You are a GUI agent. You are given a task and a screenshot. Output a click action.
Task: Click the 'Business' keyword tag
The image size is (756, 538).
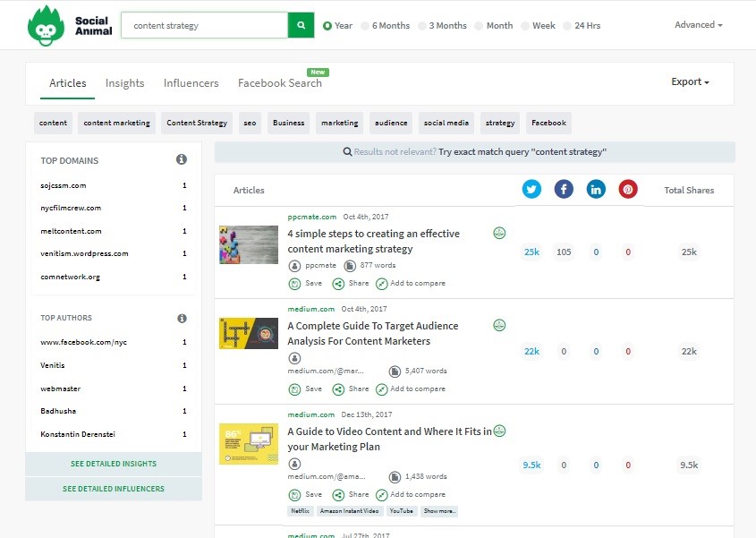[288, 123]
